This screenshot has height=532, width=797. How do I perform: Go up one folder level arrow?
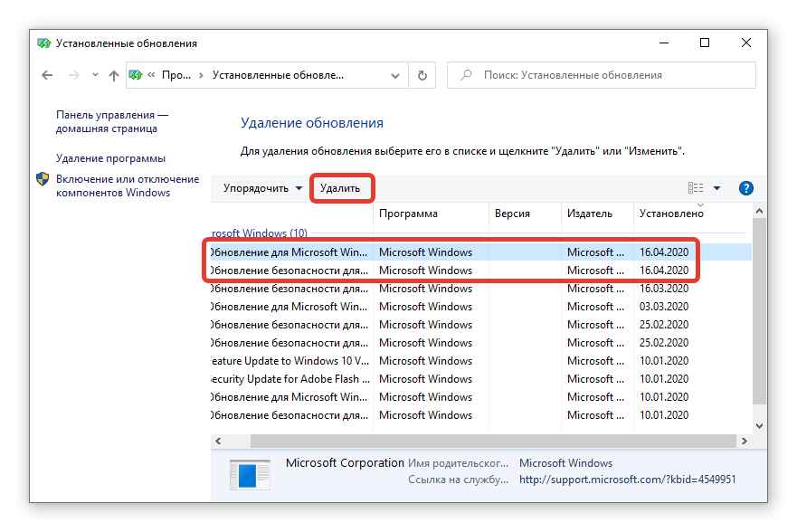tap(113, 76)
